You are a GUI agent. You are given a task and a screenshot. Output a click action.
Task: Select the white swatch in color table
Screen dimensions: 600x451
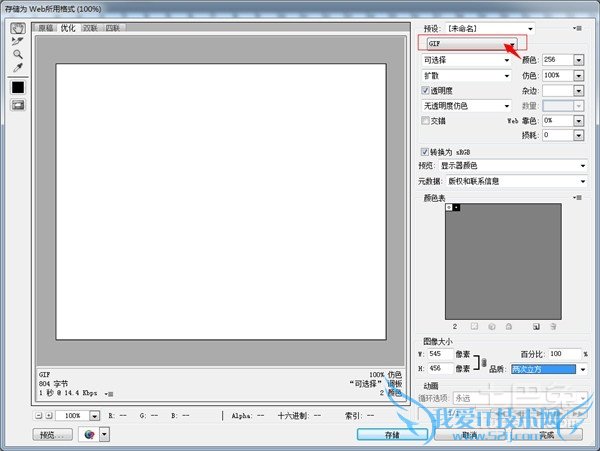click(449, 207)
